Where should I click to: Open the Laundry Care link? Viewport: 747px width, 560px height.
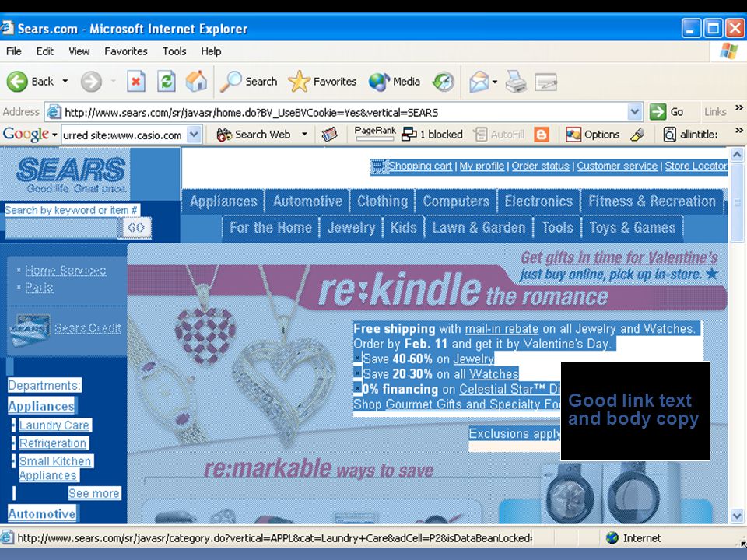tap(54, 425)
